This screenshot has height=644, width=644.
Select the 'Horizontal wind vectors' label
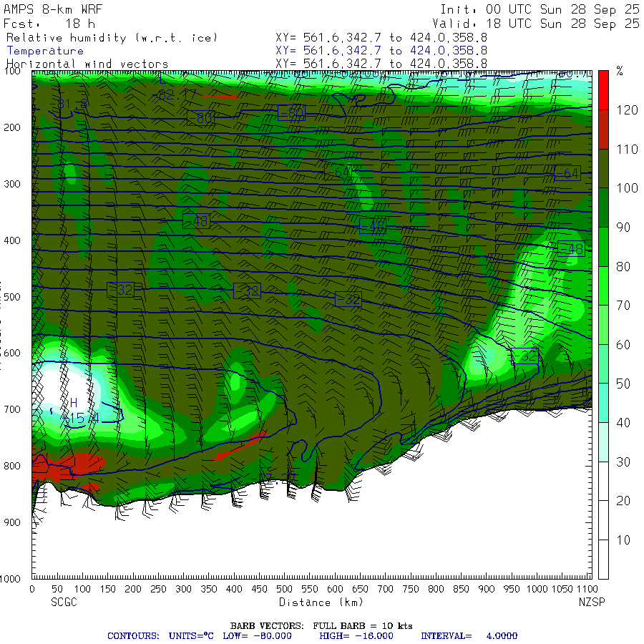(x=87, y=64)
